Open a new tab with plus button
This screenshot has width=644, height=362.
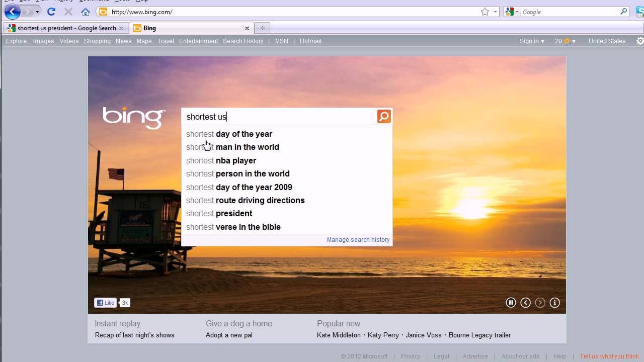[262, 28]
